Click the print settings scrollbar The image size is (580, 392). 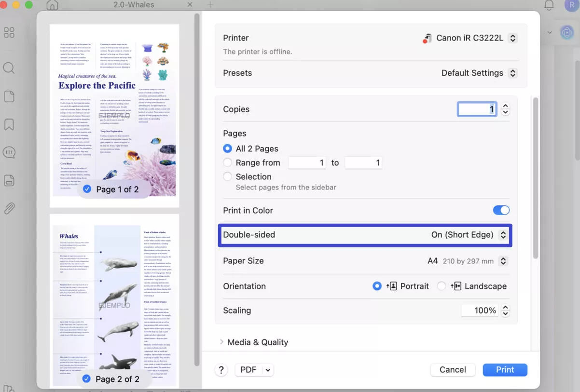[x=535, y=177]
